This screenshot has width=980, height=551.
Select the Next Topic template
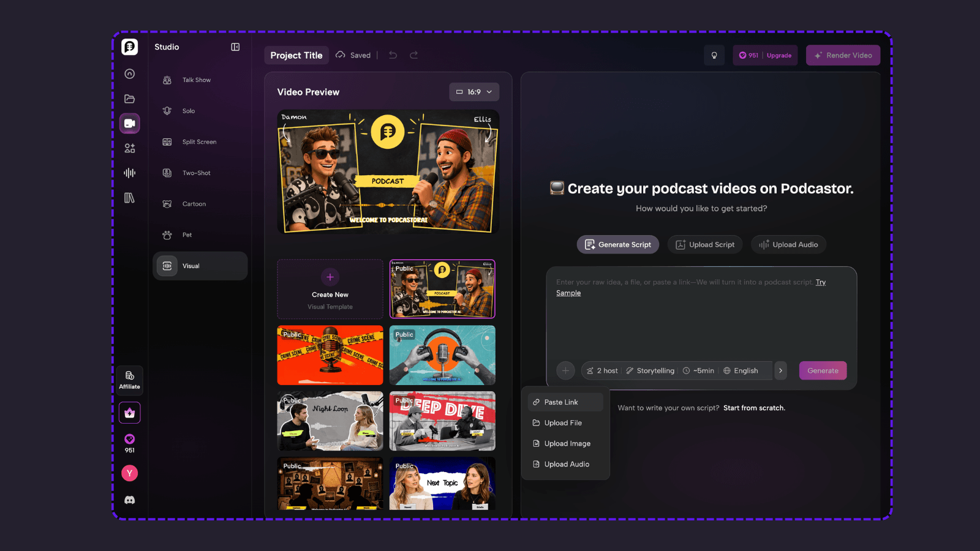[x=442, y=484]
